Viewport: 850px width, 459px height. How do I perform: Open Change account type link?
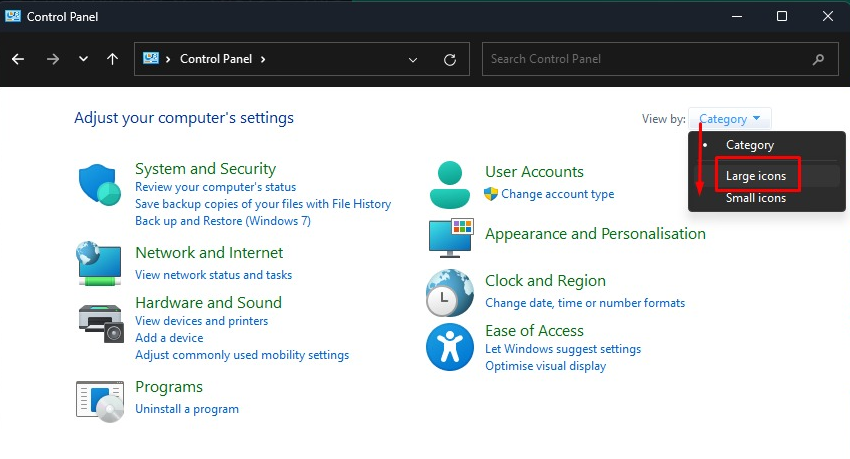point(557,194)
